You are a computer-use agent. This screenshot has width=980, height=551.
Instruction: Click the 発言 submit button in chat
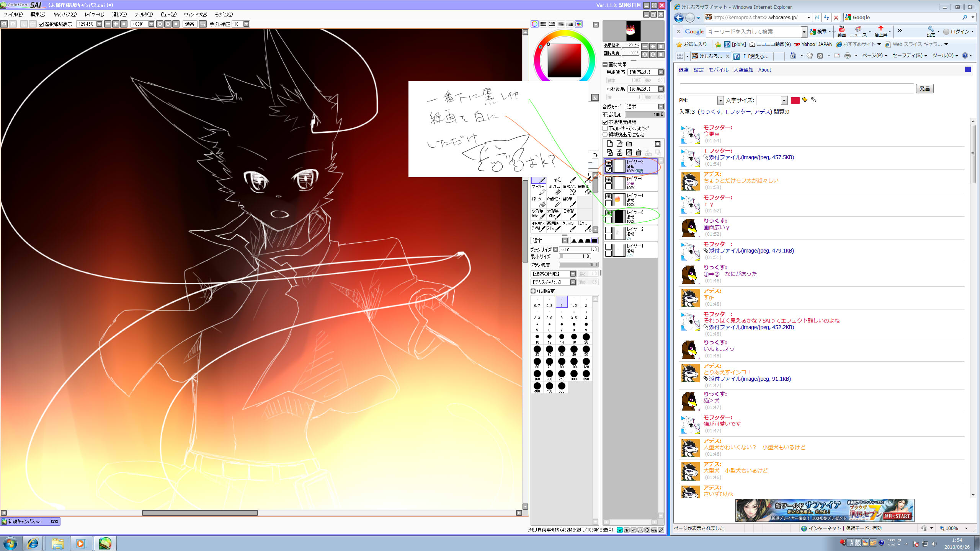pos(924,88)
